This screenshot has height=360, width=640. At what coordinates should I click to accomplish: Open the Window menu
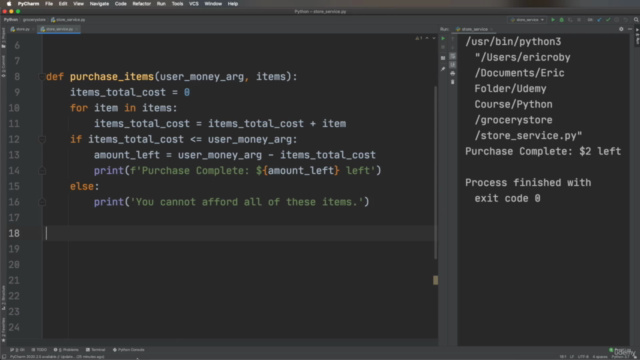click(x=213, y=4)
